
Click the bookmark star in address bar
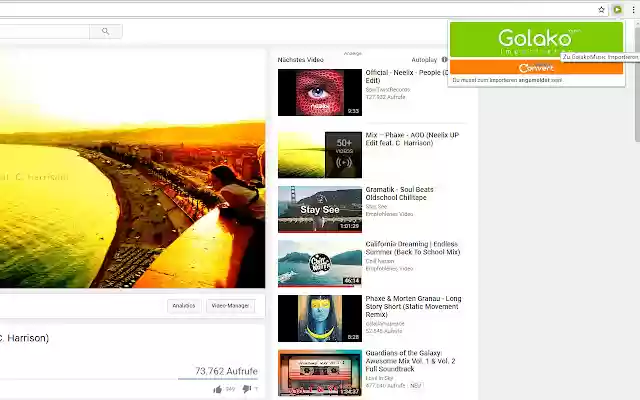[x=601, y=10]
